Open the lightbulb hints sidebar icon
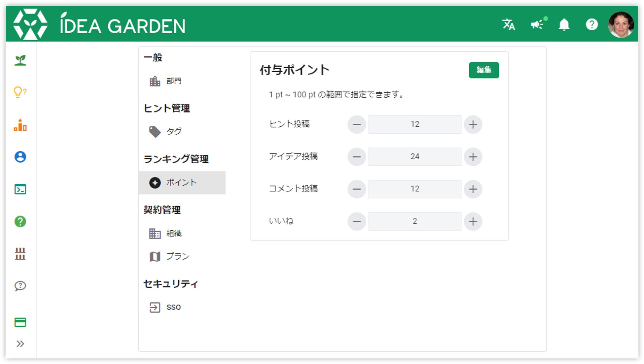This screenshot has width=644, height=364. pos(20,92)
